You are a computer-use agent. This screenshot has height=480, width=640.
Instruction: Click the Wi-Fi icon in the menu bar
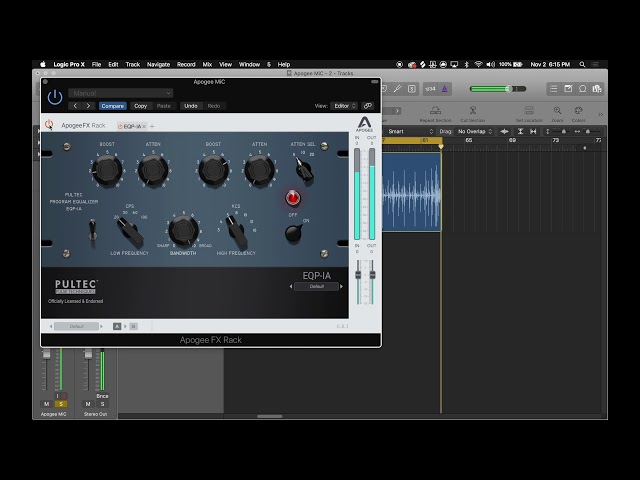pos(478,64)
